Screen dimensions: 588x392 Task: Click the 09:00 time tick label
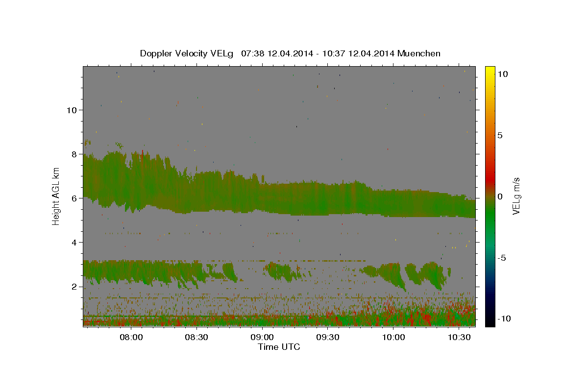coord(262,337)
